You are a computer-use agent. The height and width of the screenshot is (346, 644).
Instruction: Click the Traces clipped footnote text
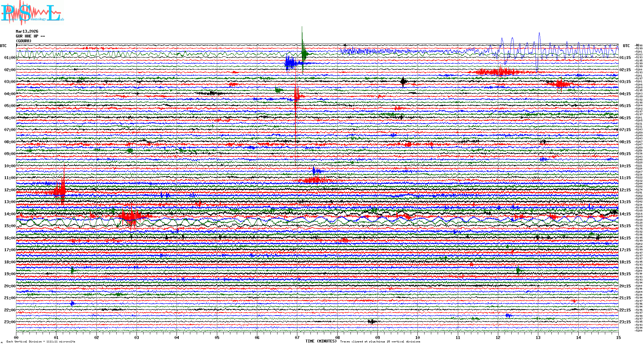[380, 342]
